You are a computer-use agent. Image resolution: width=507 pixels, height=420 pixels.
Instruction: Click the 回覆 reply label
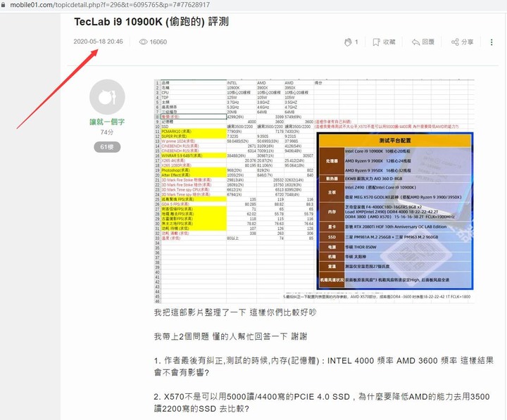[428, 42]
